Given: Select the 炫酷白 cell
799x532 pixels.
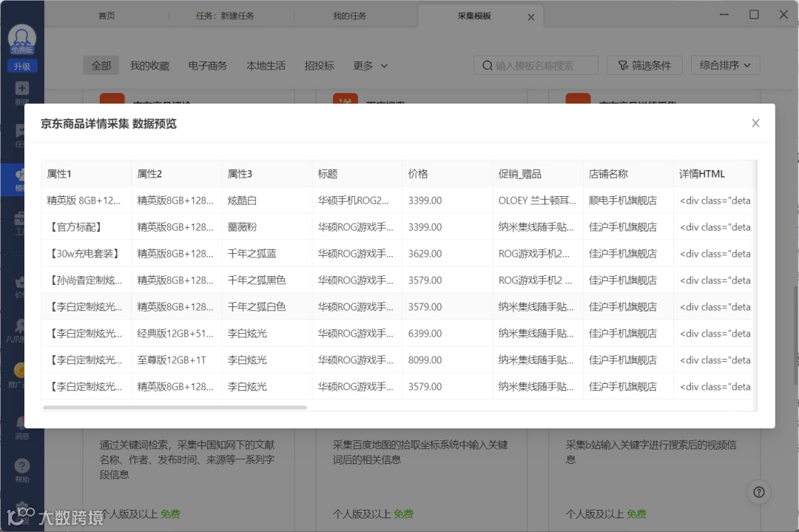Looking at the screenshot, I should 266,201.
